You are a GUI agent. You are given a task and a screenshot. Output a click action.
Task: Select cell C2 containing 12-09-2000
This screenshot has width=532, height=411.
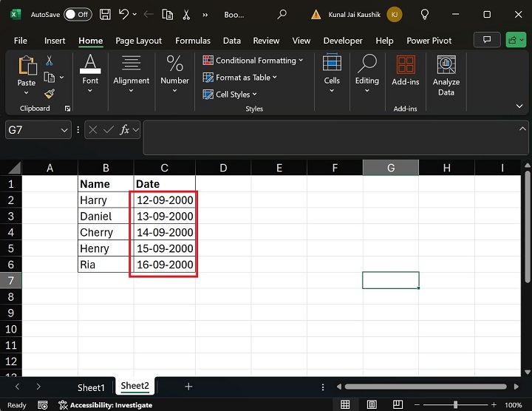[x=164, y=200]
